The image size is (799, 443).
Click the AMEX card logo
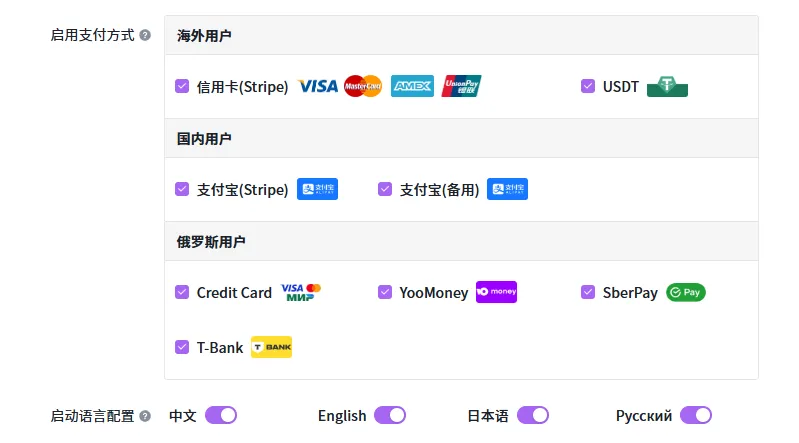pyautogui.click(x=412, y=87)
